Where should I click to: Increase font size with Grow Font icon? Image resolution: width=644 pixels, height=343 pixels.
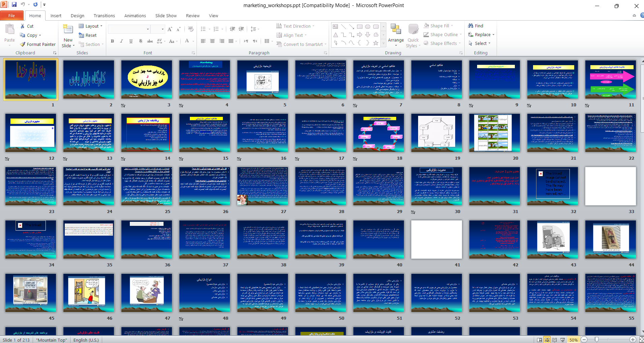pyautogui.click(x=170, y=29)
